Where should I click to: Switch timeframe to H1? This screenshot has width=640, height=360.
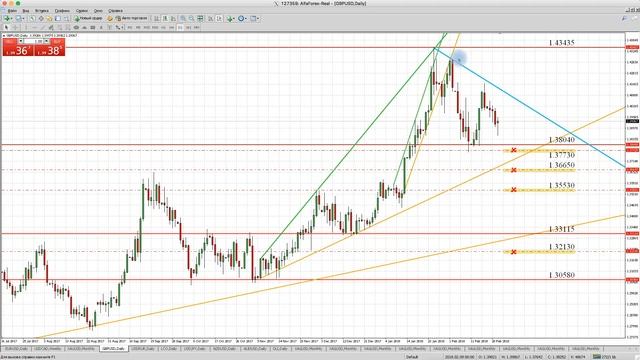163,27
